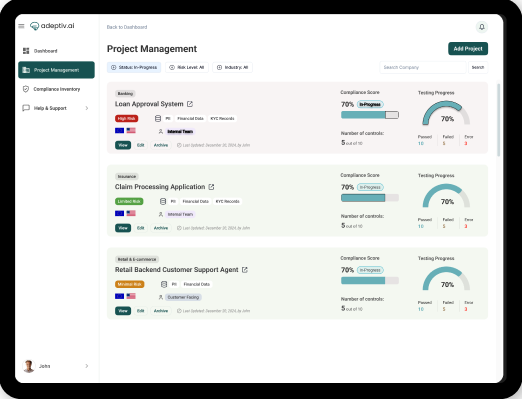Click the US flag in Claim Processing card
The width and height of the screenshot is (522, 399).
click(131, 213)
